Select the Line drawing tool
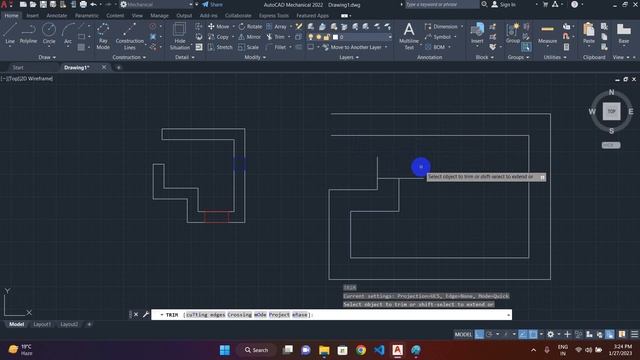The image size is (640, 360). [x=10, y=33]
